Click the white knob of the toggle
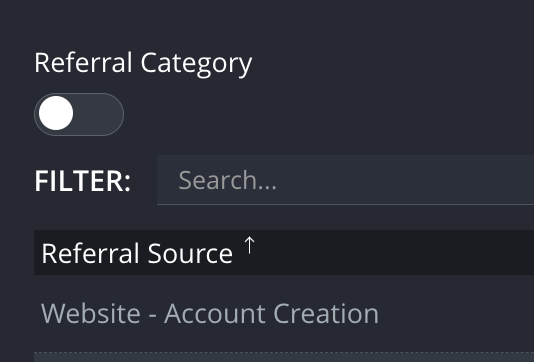The width and height of the screenshot is (534, 362). pos(56,113)
